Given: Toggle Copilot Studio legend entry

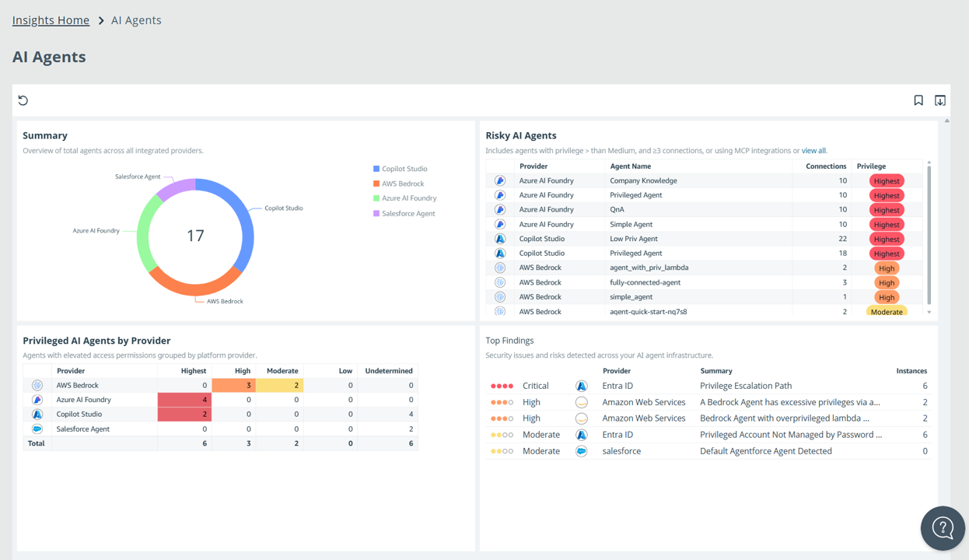Looking at the screenshot, I should 400,169.
